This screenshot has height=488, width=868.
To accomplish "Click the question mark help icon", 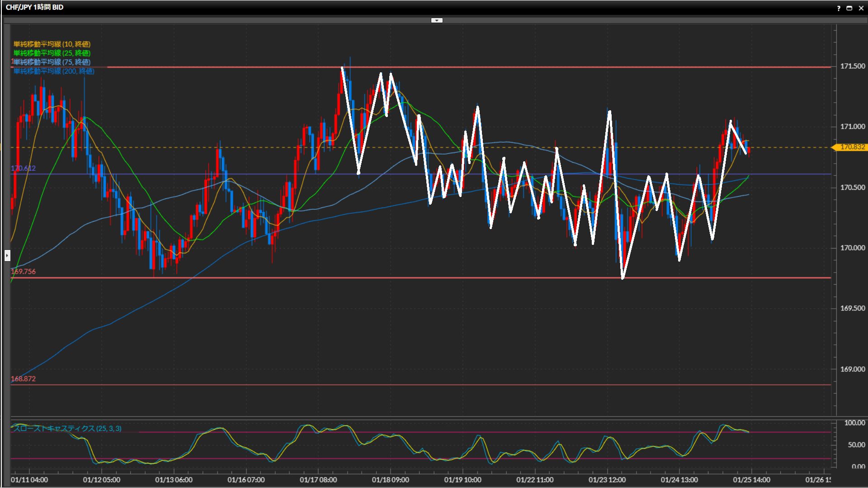I will point(839,8).
